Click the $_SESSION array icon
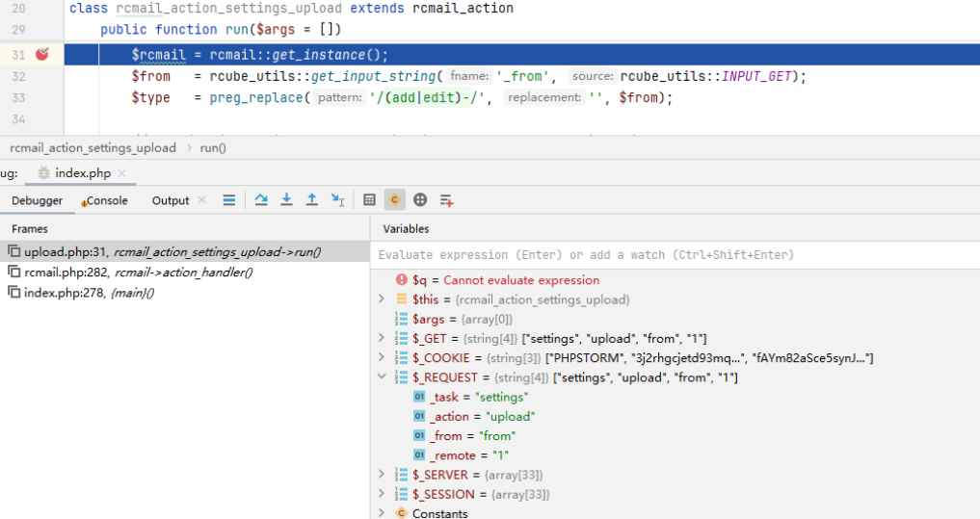 coord(401,494)
